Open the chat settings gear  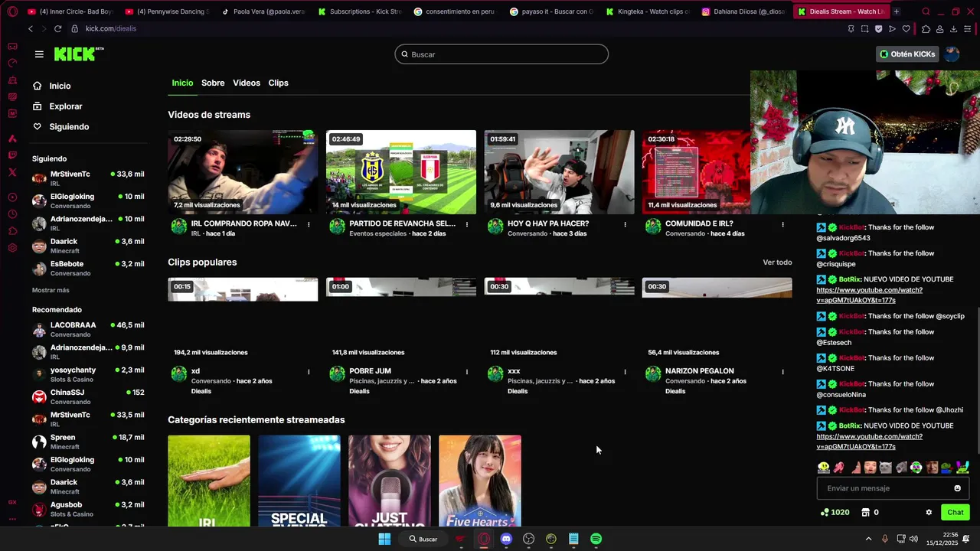tap(929, 512)
